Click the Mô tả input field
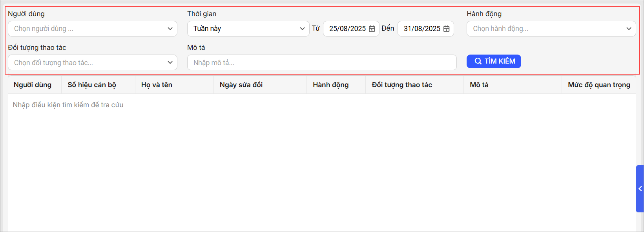 click(x=321, y=62)
